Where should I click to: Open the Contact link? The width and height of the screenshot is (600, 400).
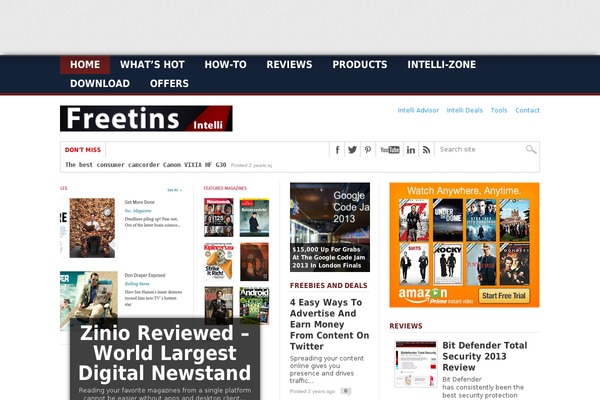(527, 110)
